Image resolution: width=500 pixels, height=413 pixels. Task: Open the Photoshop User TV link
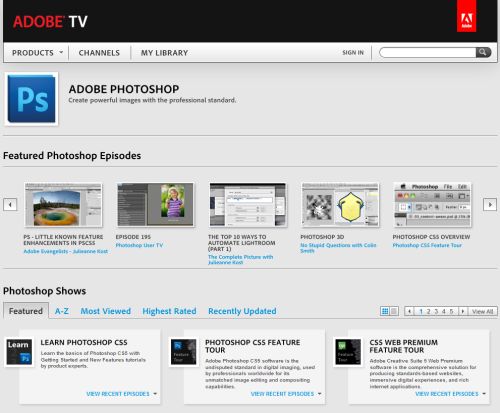pos(139,245)
